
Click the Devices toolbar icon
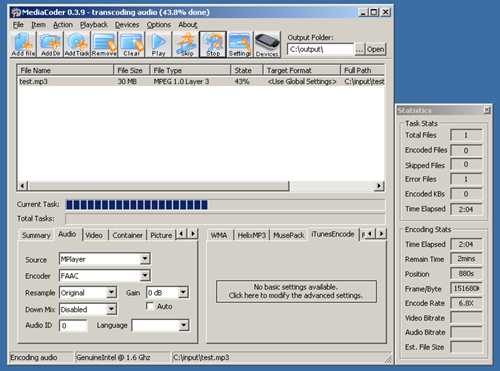pyautogui.click(x=267, y=45)
